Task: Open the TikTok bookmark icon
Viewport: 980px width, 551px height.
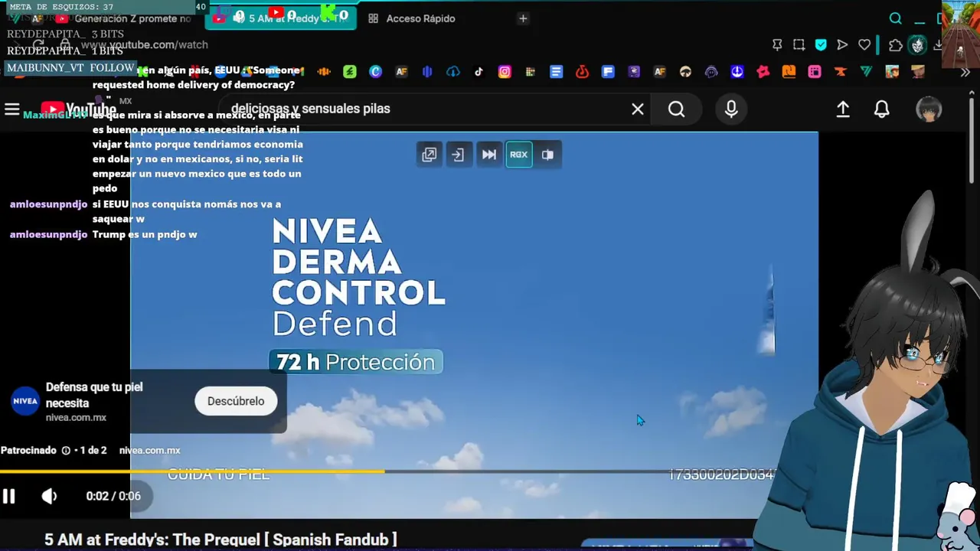Action: point(479,72)
